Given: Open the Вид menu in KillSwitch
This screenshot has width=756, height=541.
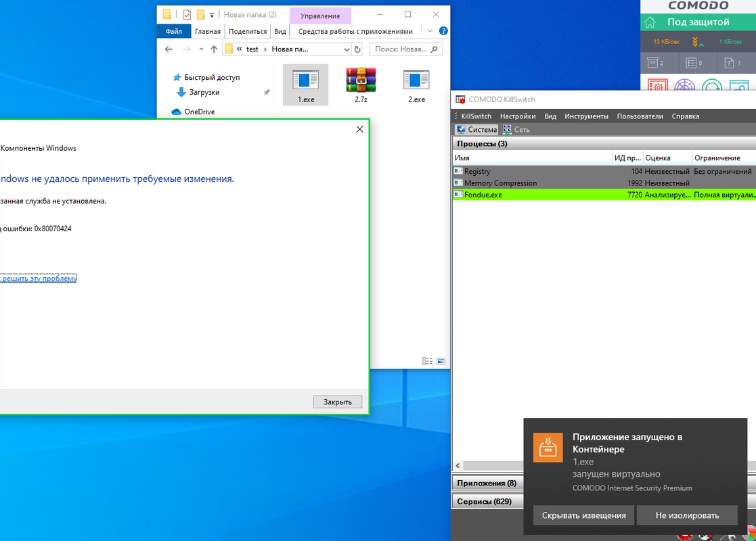Looking at the screenshot, I should [550, 116].
